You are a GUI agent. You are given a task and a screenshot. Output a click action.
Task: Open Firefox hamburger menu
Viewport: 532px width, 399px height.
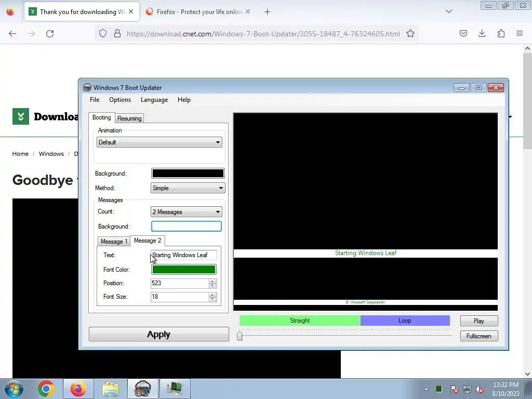tap(520, 33)
